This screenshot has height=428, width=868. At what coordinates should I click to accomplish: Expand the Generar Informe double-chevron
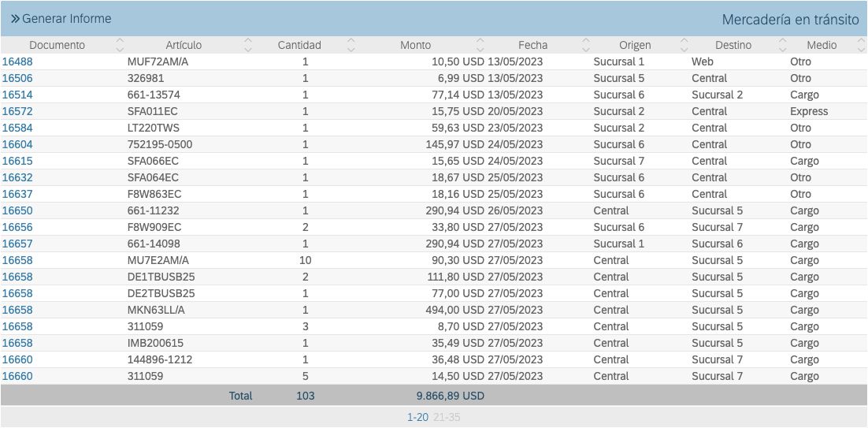point(15,18)
